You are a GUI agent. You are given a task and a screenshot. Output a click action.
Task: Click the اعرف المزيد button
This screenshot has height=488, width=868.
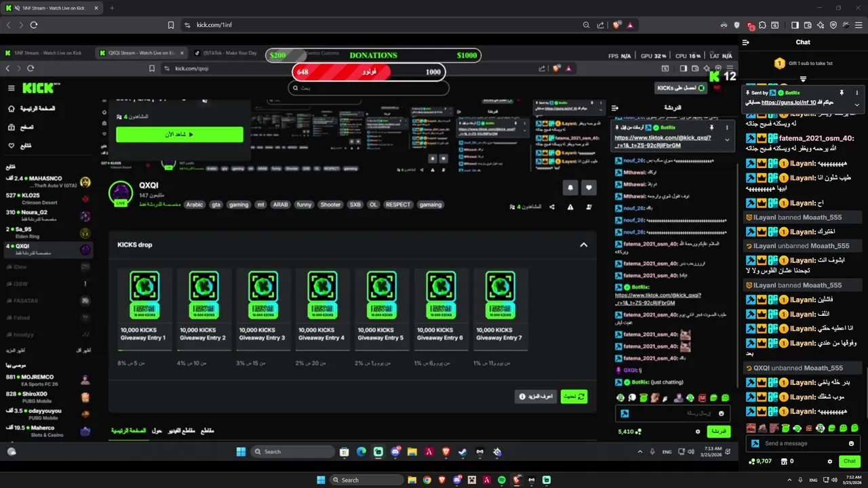point(536,396)
